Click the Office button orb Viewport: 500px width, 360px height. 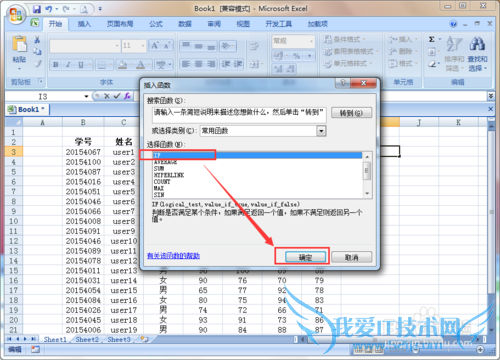[16, 15]
